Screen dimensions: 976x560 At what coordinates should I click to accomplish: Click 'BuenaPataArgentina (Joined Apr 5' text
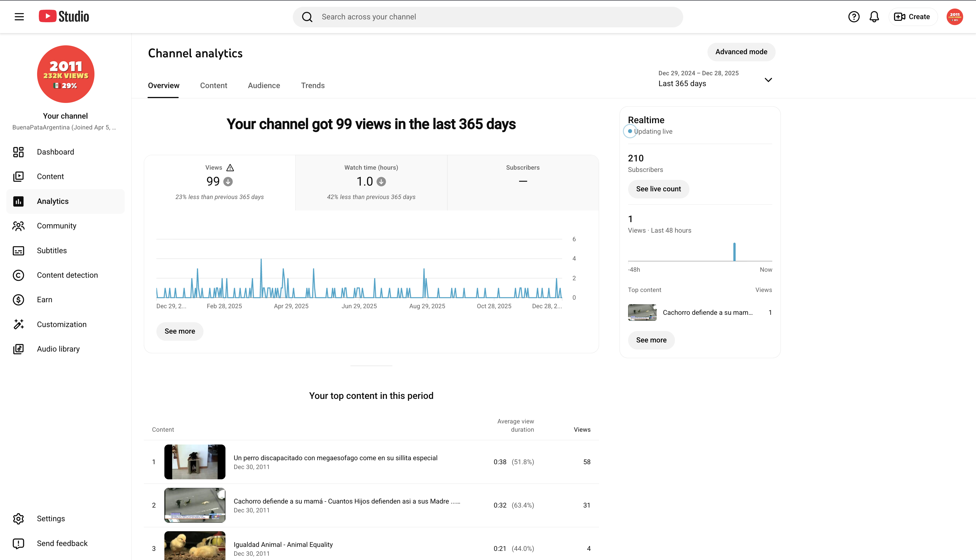(x=64, y=127)
